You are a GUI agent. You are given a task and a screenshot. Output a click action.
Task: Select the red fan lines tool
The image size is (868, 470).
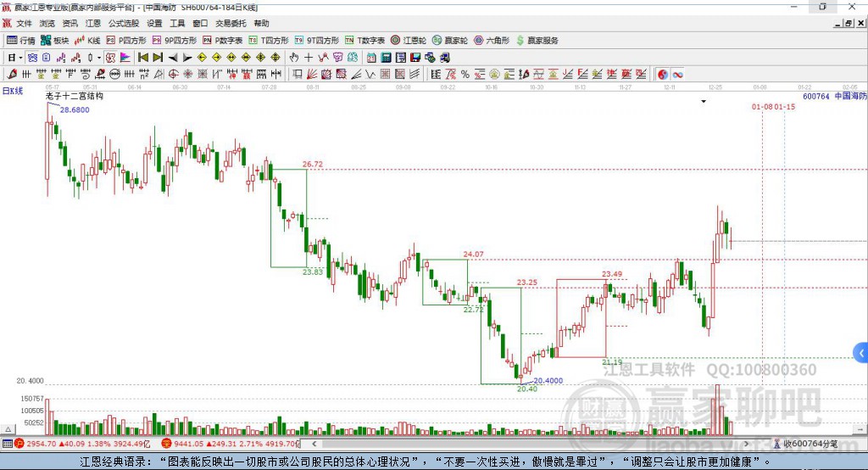pos(312,74)
